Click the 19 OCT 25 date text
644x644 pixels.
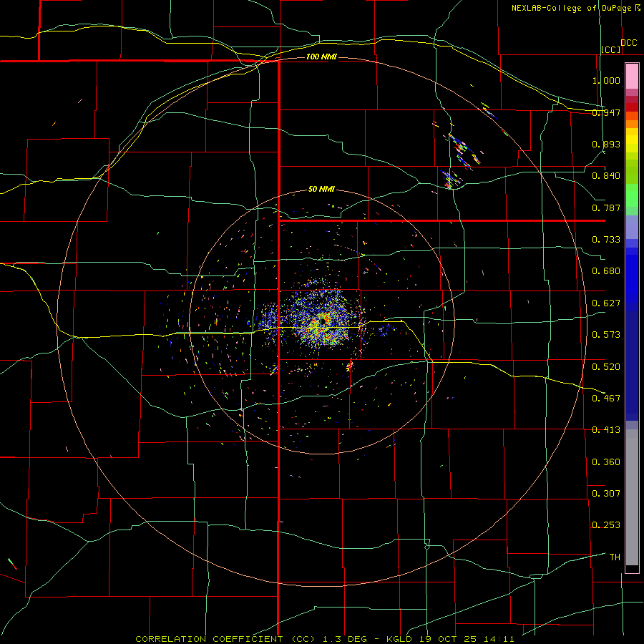coord(448,639)
